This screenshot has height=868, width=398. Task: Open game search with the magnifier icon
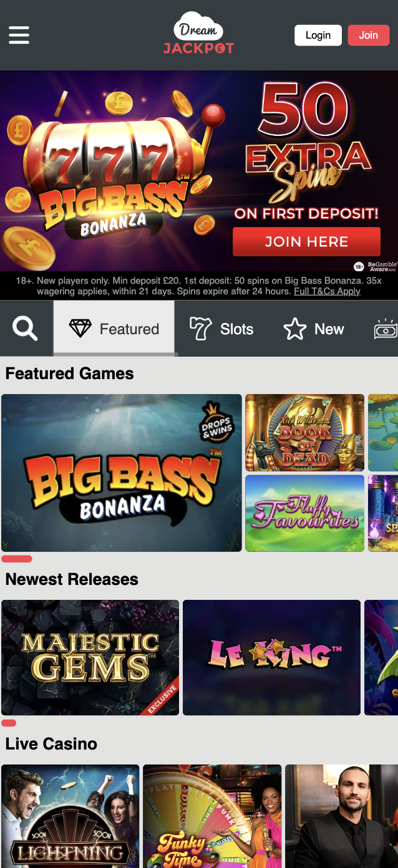pyautogui.click(x=25, y=328)
